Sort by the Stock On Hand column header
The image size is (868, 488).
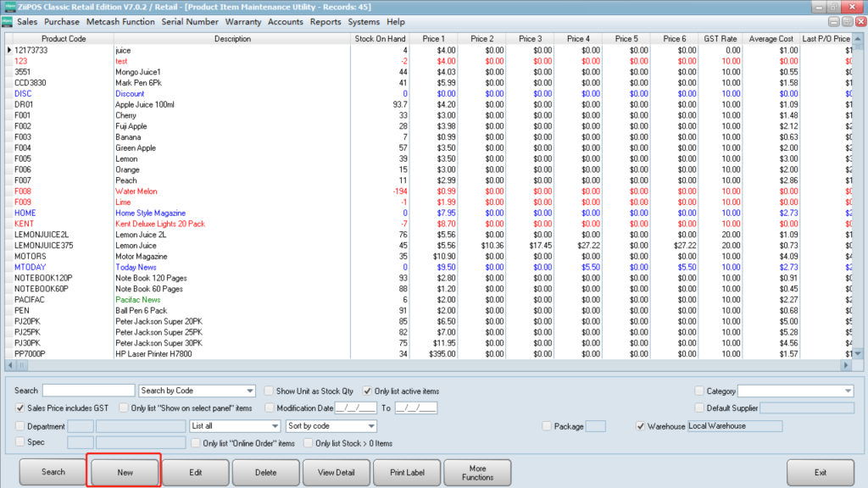click(x=379, y=39)
